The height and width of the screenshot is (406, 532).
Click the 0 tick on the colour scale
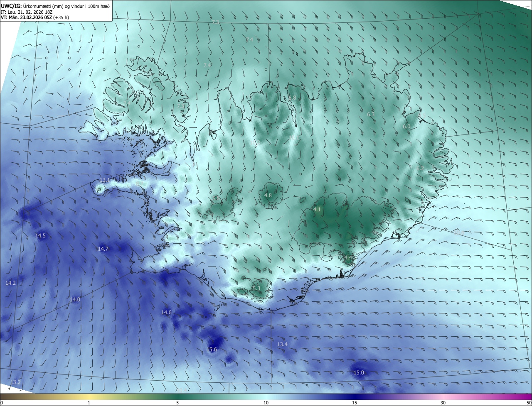point(2,403)
